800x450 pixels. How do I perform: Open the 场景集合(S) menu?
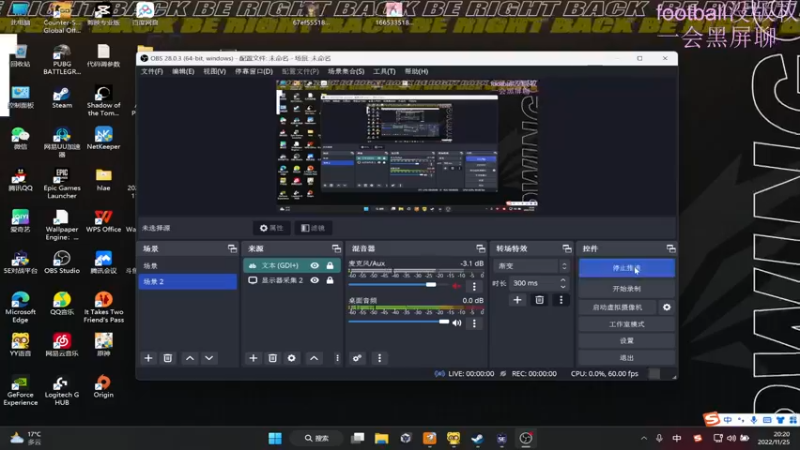[346, 71]
